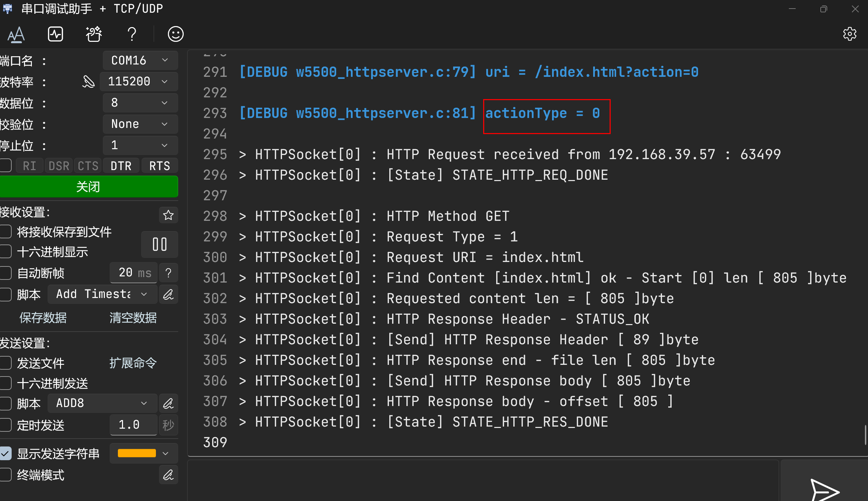
Task: Click the app icon in title bar
Action: [8, 9]
